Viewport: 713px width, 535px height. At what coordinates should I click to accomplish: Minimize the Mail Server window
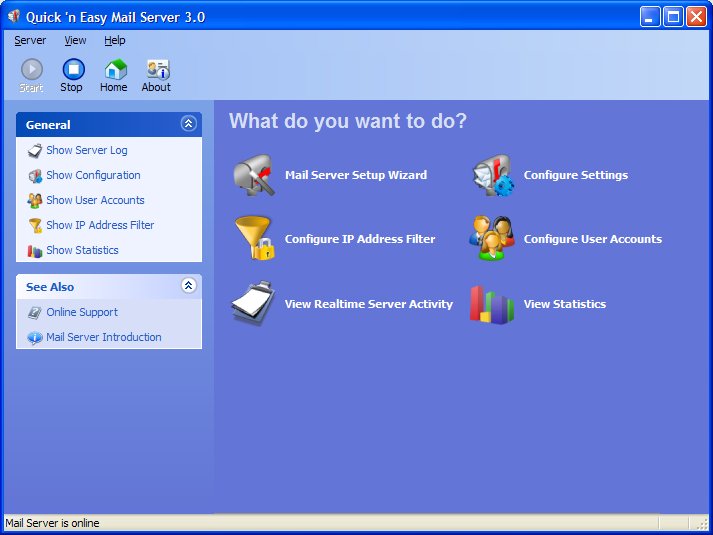tap(650, 17)
